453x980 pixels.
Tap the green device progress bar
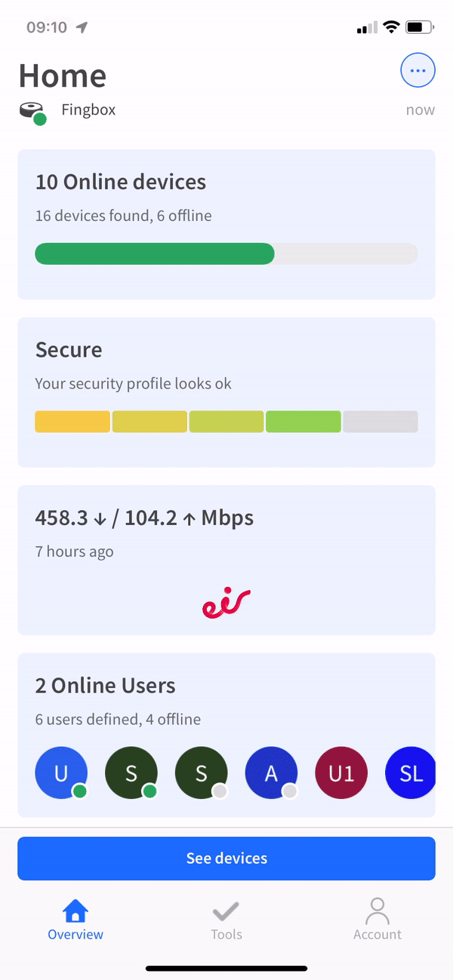point(154,253)
